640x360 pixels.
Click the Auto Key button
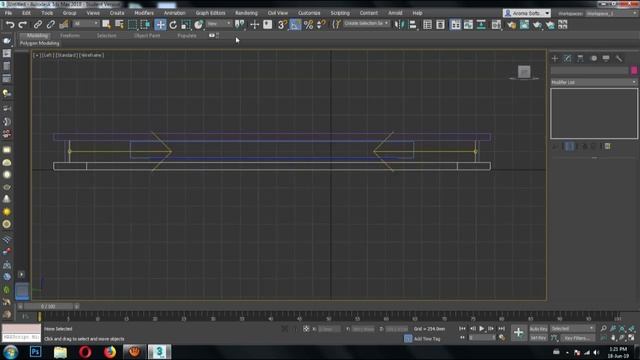click(538, 329)
